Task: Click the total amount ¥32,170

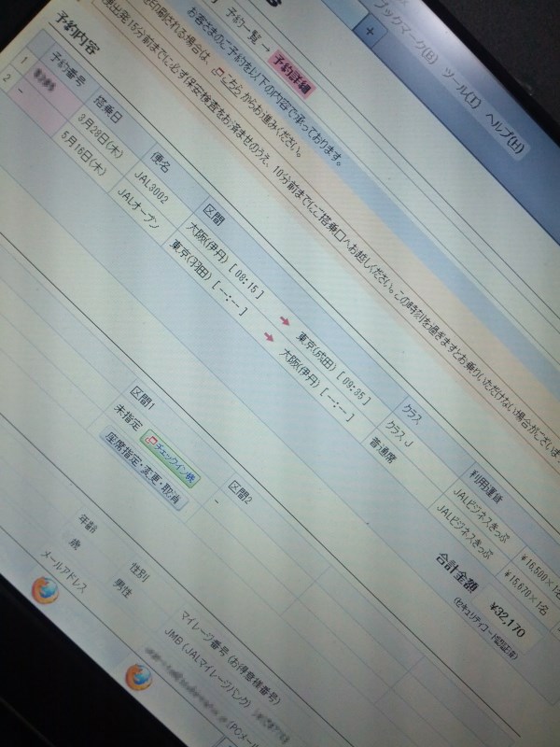Action: (507, 619)
